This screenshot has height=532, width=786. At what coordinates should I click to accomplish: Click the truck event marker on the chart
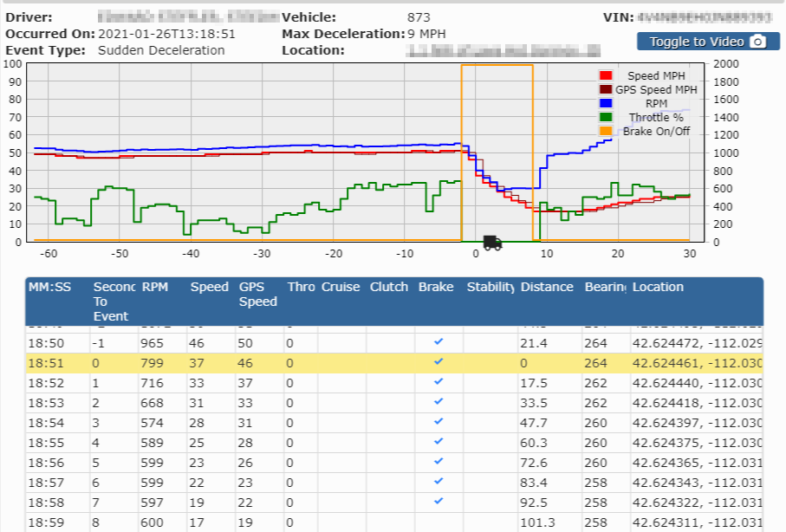[492, 243]
